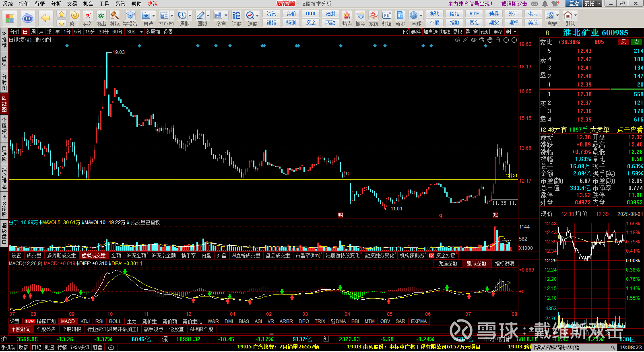Click the chart settings gear icon
The width and height of the screenshot is (644, 352).
[458, 40]
